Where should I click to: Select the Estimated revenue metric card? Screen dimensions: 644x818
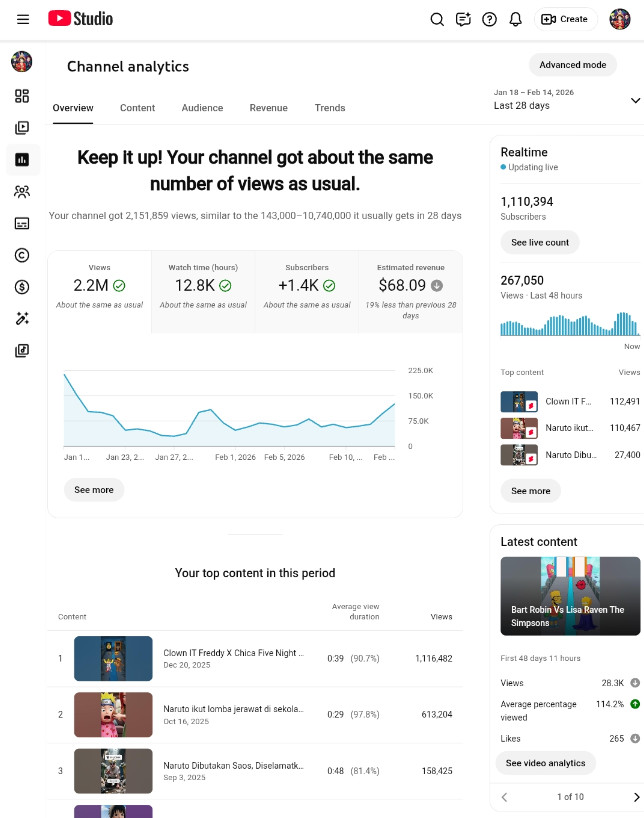(x=410, y=291)
